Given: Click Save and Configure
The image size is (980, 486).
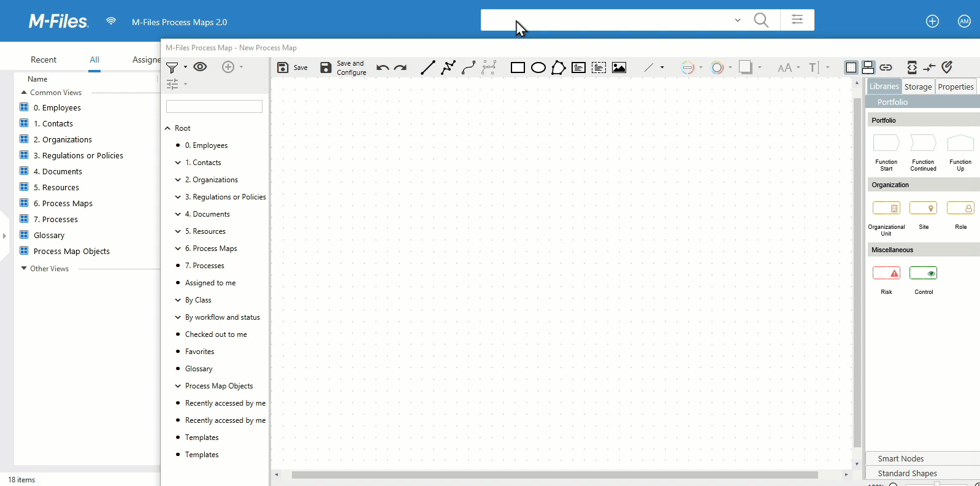Looking at the screenshot, I should (343, 67).
